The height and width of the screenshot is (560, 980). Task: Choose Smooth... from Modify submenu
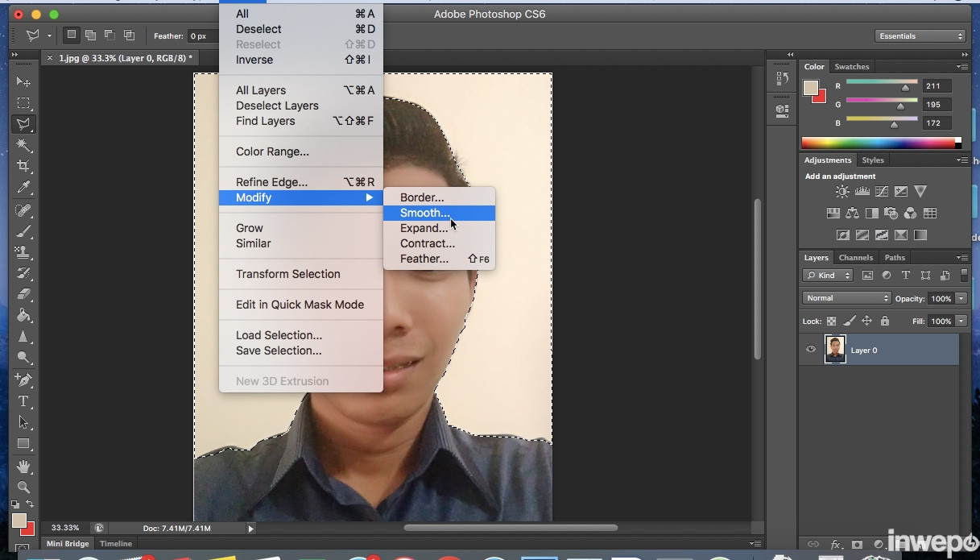click(x=425, y=213)
